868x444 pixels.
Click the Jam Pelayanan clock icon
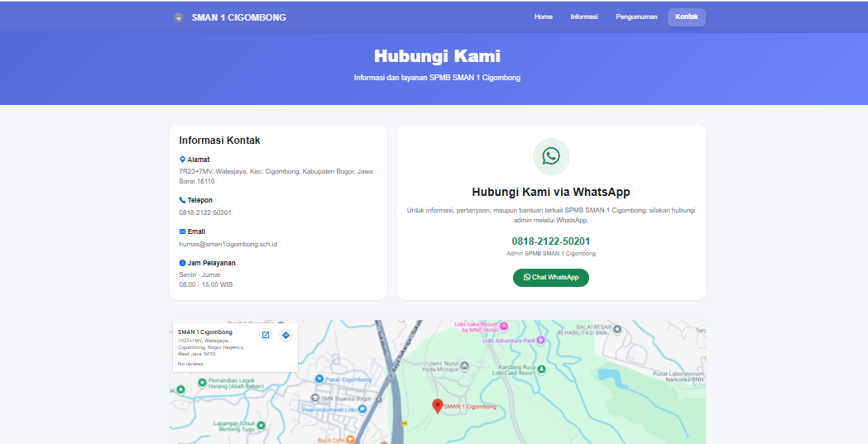coord(182,263)
